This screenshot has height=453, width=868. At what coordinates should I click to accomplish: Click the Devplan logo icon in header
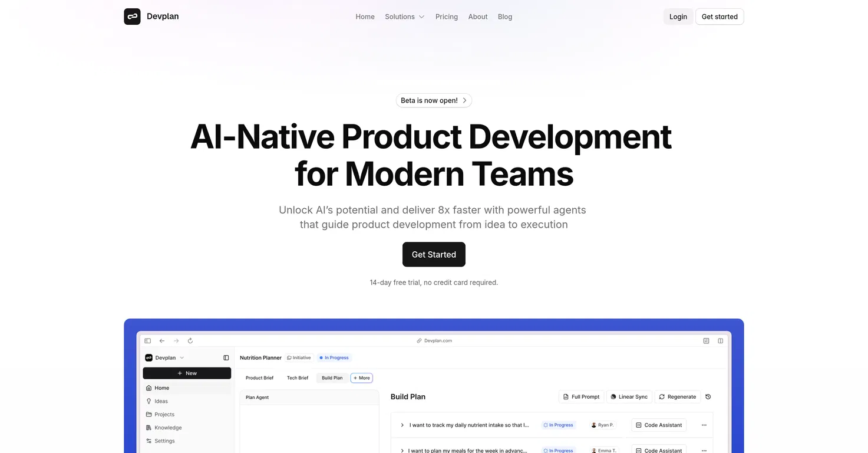click(132, 17)
